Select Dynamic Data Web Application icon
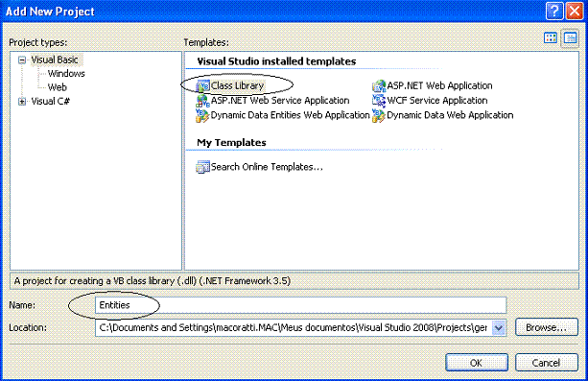This screenshot has height=381, width=588. click(379, 115)
